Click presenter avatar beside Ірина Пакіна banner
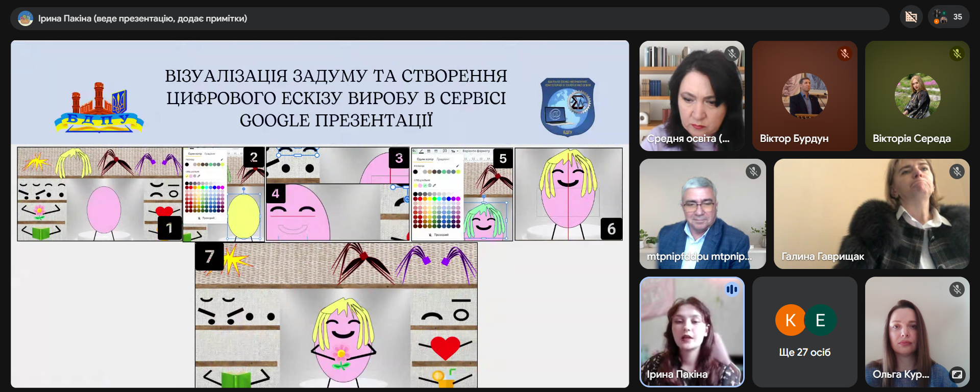 pyautogui.click(x=25, y=18)
